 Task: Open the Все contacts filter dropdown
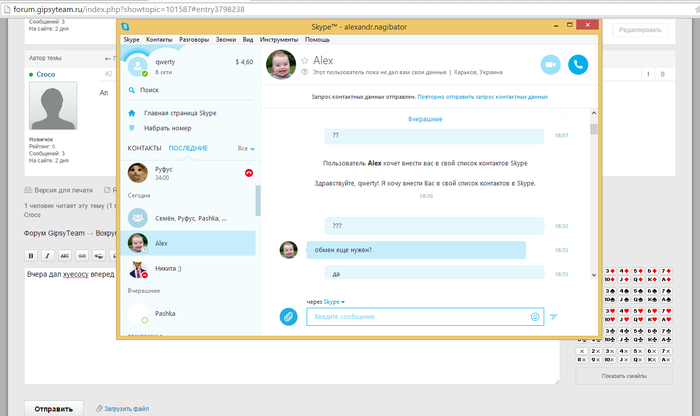point(246,148)
